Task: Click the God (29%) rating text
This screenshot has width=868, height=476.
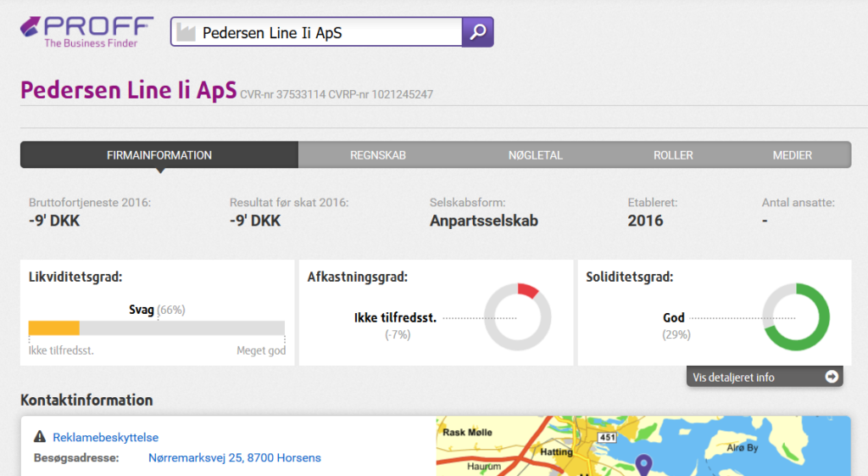Action: coord(676,325)
